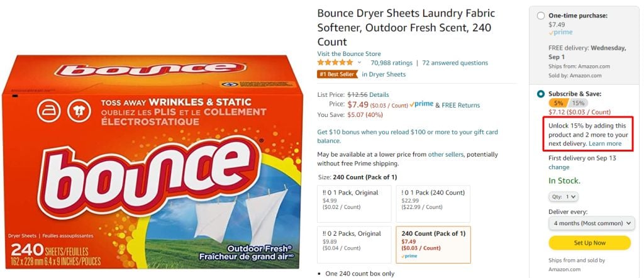Click the Prime badge in the 240 Count tile
The image size is (644, 278).
coord(409,256)
